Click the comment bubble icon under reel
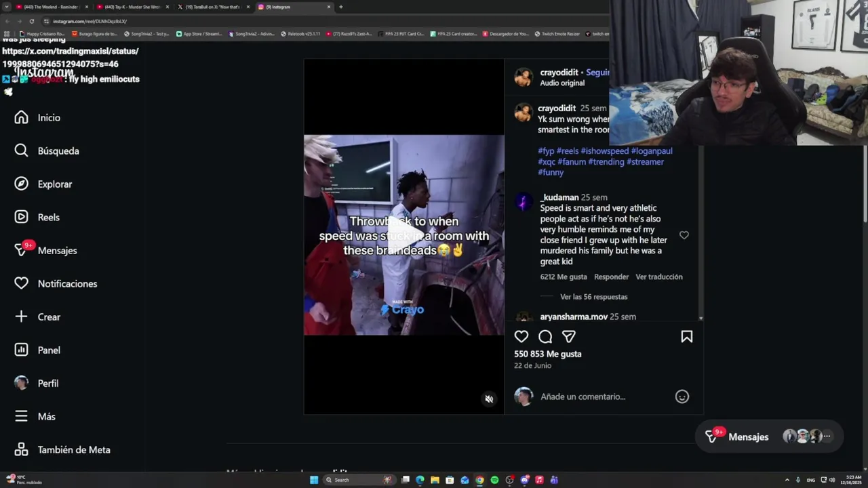 coord(545,336)
